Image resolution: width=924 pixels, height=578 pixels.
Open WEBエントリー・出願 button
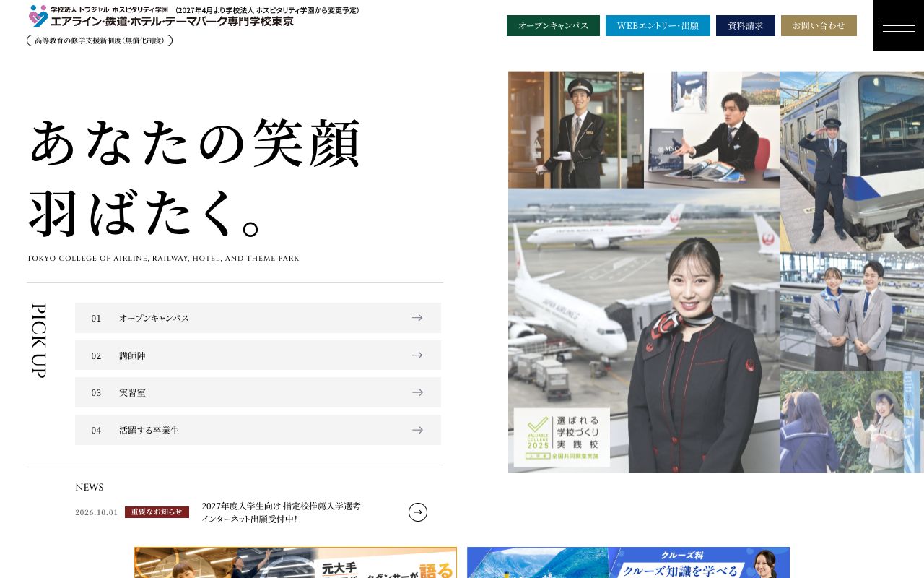[x=658, y=25]
